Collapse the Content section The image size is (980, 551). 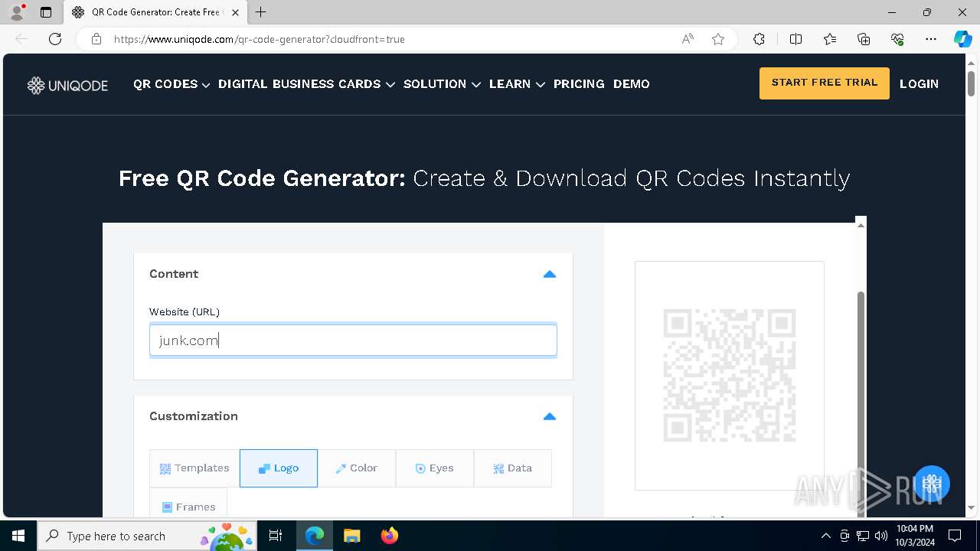(x=549, y=274)
